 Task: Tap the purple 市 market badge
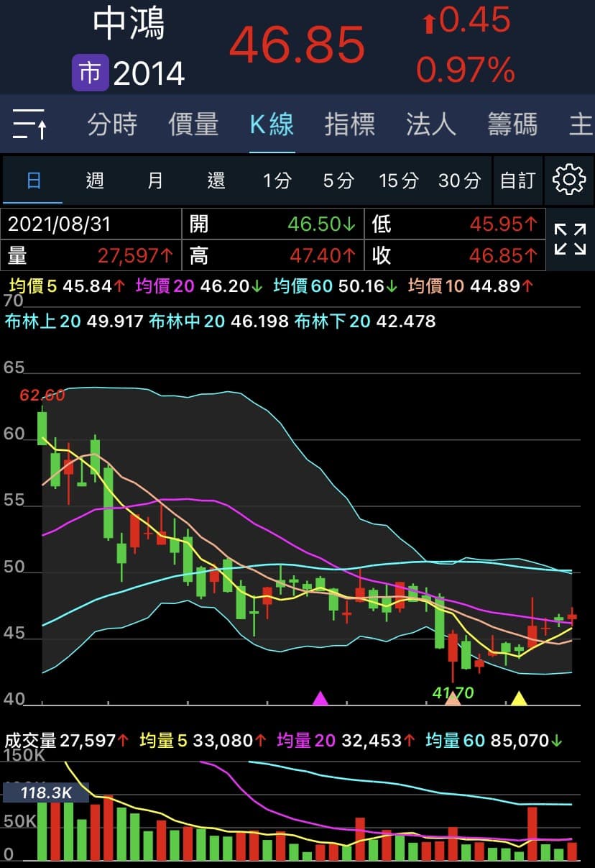click(x=90, y=73)
